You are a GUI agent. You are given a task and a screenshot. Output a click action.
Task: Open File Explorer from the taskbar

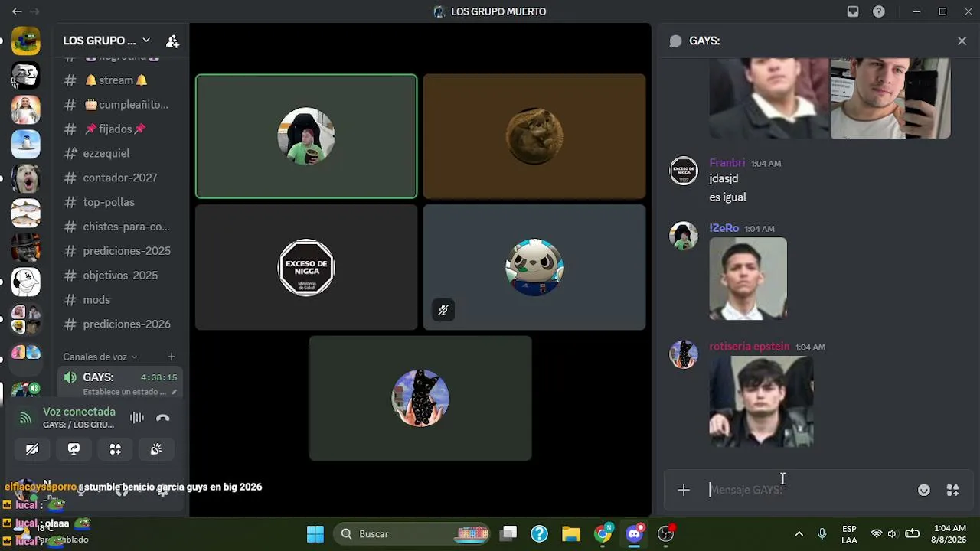pos(571,534)
